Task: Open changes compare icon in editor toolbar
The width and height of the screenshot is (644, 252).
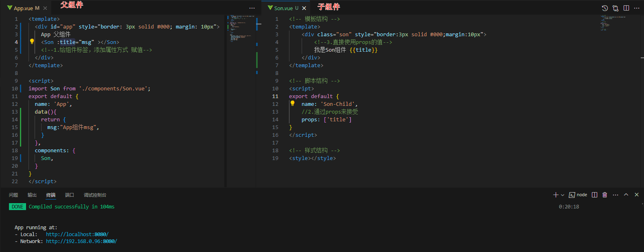Action: coord(616,8)
